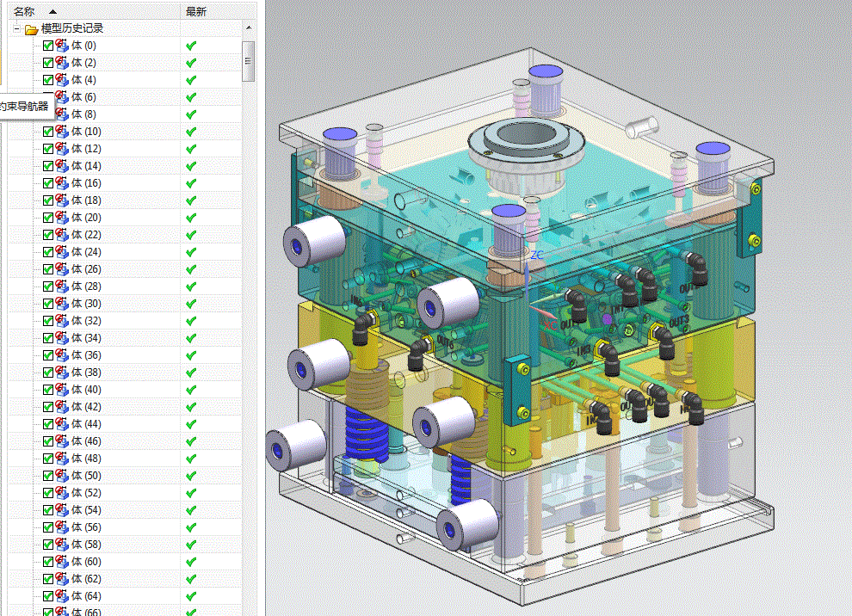This screenshot has height=616, width=852.
Task: Select the 模型历史记录 tree label
Action: tap(72, 28)
